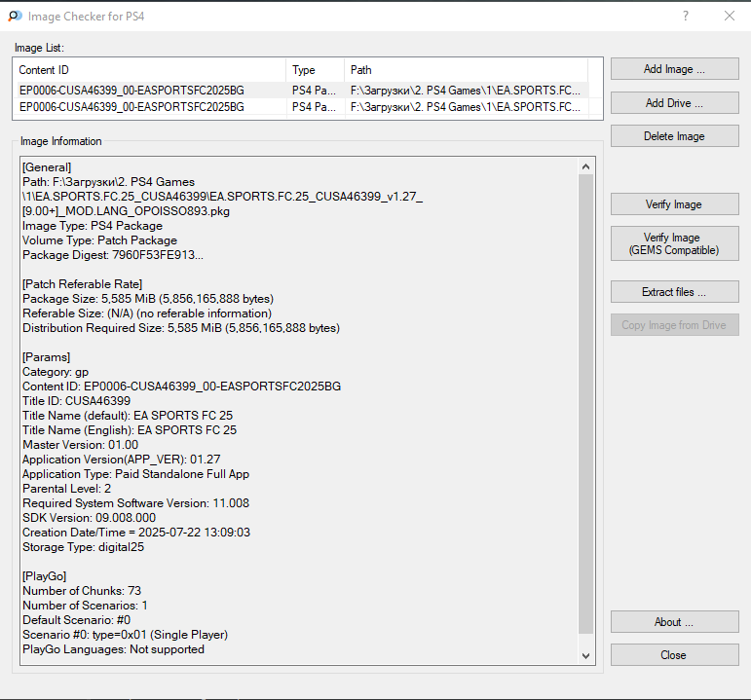751x700 pixels.
Task: Click the Scenario #0 Single Player line
Action: coord(125,635)
